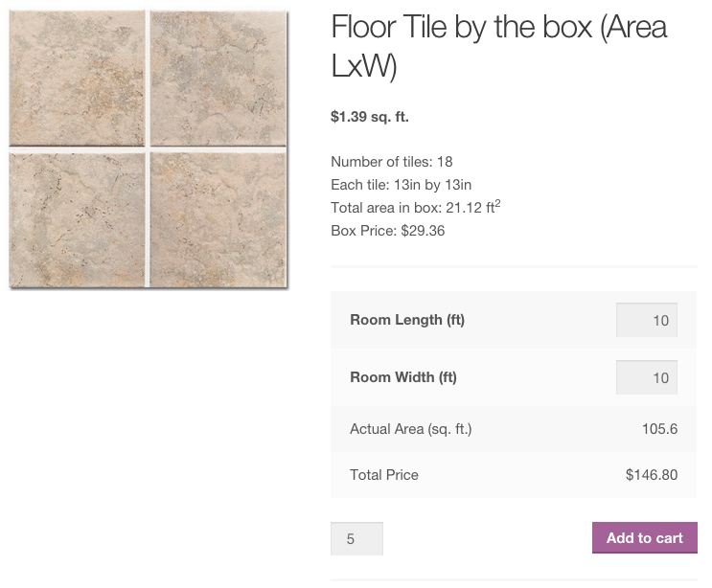Click the quantity field showing 5
712x588 pixels.
tap(356, 538)
